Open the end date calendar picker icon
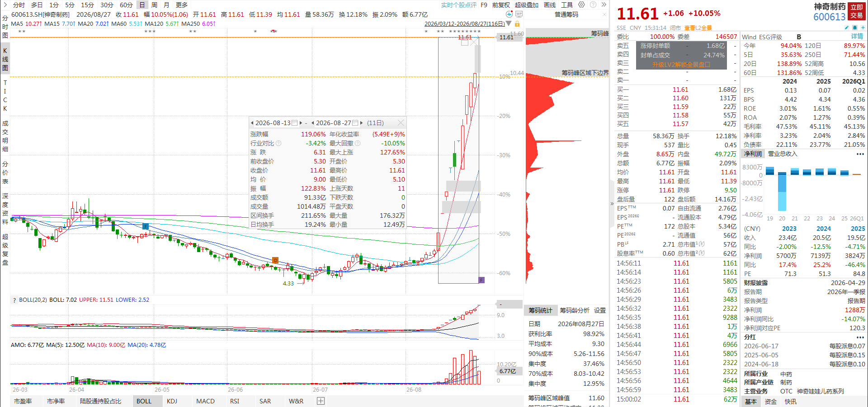This screenshot has width=868, height=407. [x=355, y=123]
